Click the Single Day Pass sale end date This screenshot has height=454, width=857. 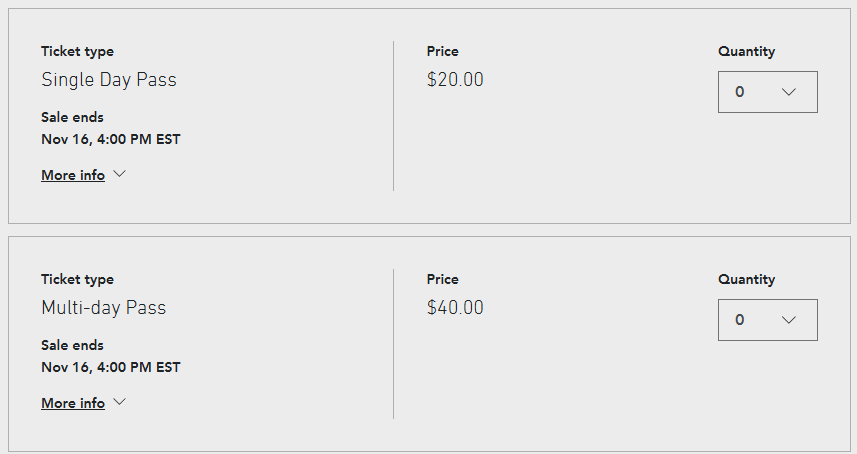pos(110,139)
